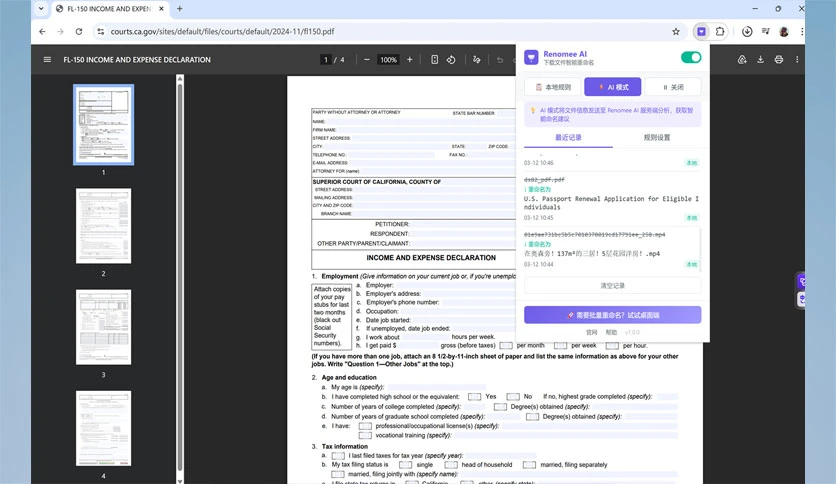The width and height of the screenshot is (836, 484).
Task: Rotate the PDF counterclockwise
Action: point(451,60)
